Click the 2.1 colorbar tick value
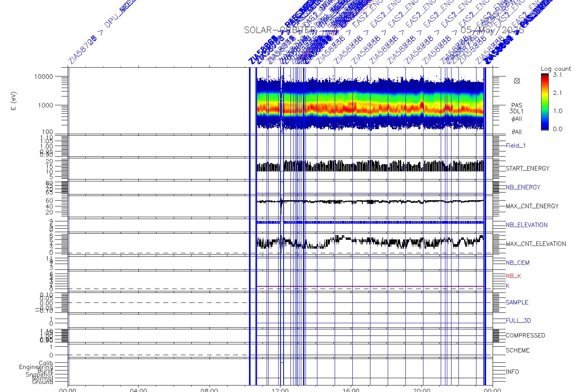The image size is (581, 392). coord(557,93)
